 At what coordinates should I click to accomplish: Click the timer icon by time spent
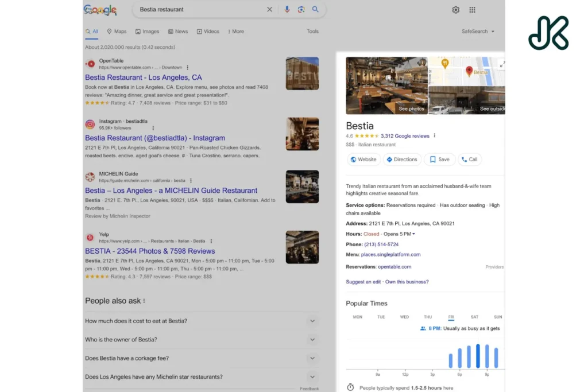coord(350,387)
